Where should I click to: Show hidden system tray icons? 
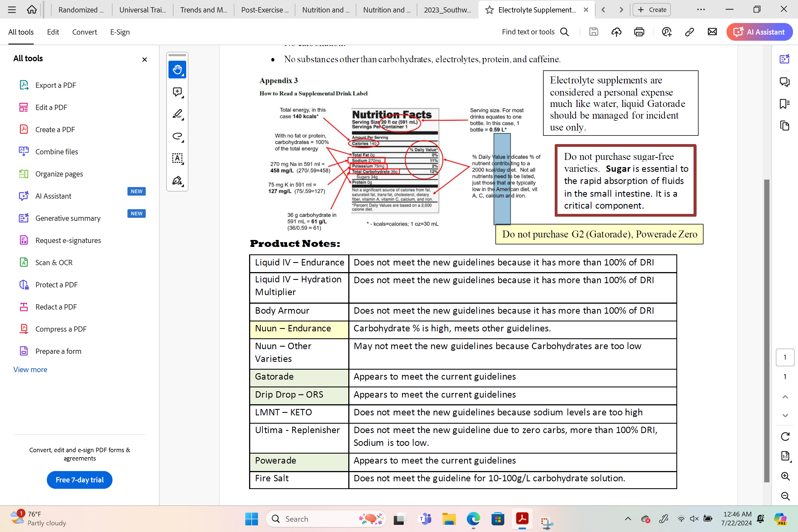tap(628, 518)
